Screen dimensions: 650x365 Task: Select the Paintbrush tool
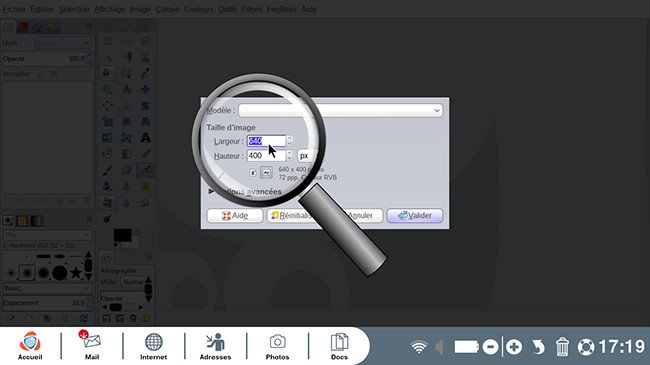[107, 170]
